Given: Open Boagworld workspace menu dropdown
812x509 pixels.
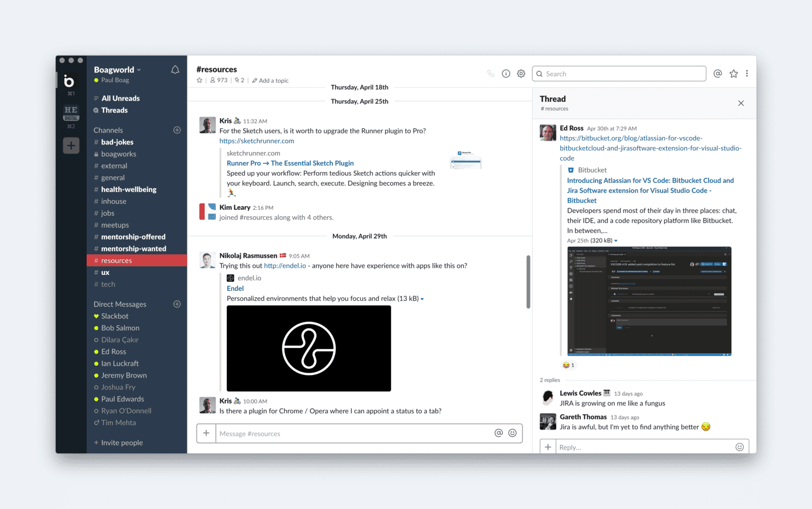Looking at the screenshot, I should point(117,70).
